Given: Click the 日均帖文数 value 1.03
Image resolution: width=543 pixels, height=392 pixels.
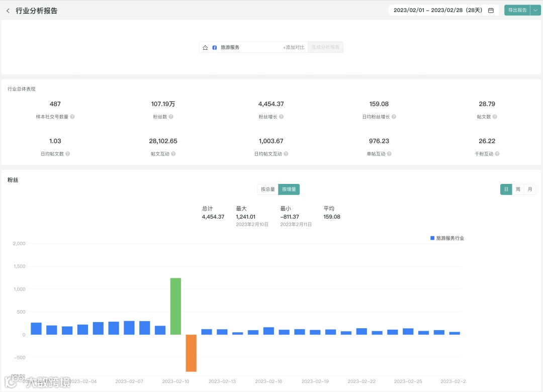Looking at the screenshot, I should pyautogui.click(x=55, y=141).
